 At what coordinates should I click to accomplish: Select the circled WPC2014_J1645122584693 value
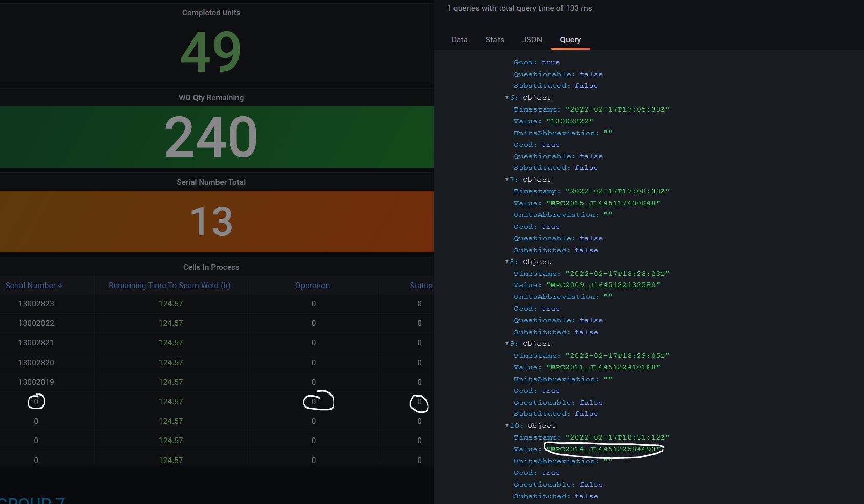pyautogui.click(x=603, y=449)
